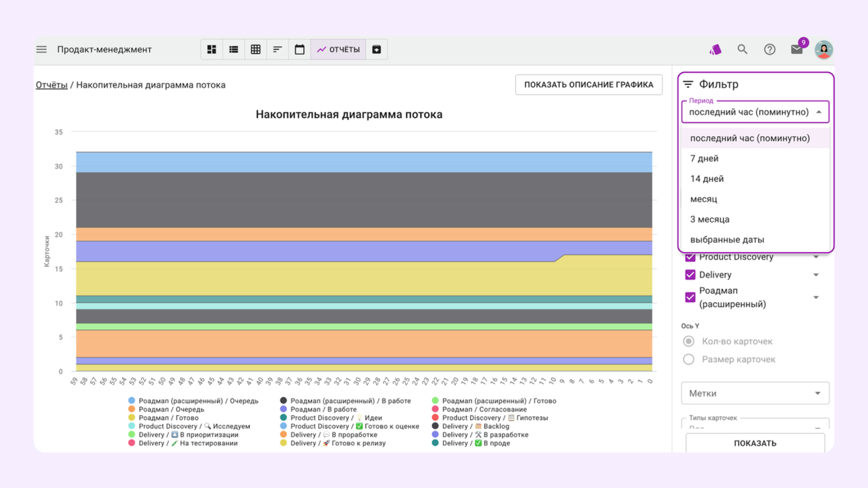Switch to the Отчёты tab

pyautogui.click(x=338, y=49)
